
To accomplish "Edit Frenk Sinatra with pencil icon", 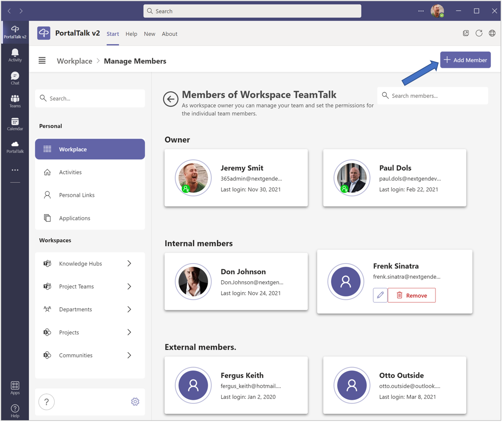I will [380, 296].
